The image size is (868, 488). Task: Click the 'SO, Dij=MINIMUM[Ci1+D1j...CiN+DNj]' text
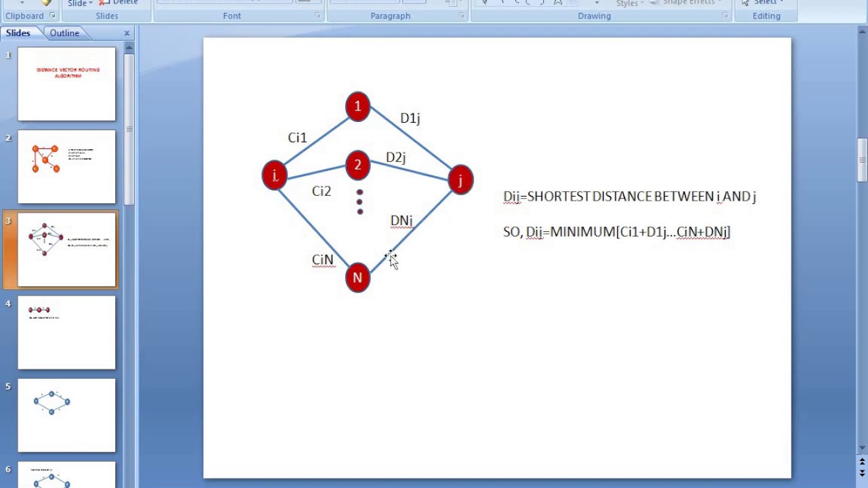(617, 232)
